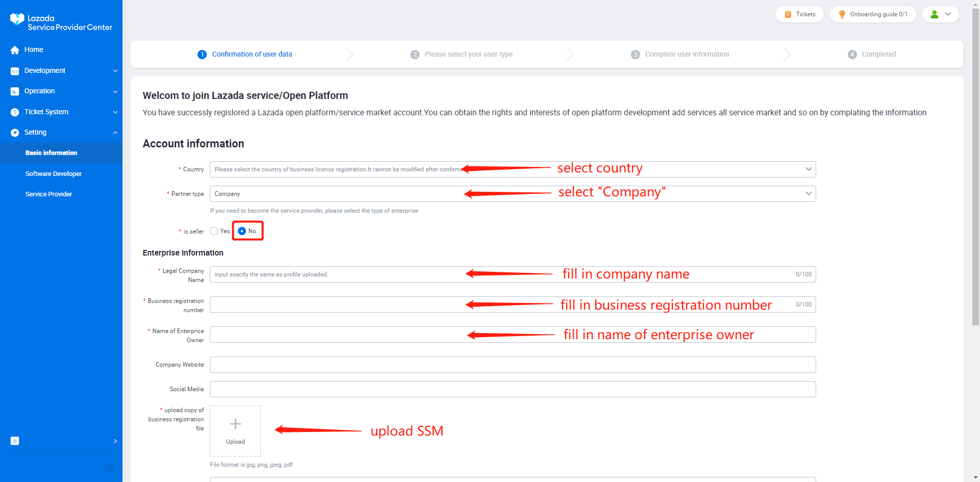
Task: Click the Ticket System clock icon
Action: [15, 112]
